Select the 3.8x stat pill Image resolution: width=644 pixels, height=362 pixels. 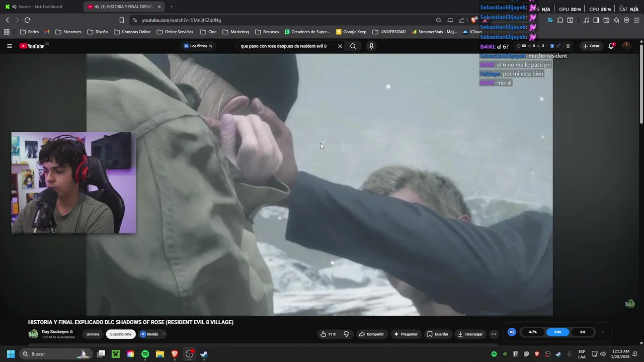tap(557, 332)
